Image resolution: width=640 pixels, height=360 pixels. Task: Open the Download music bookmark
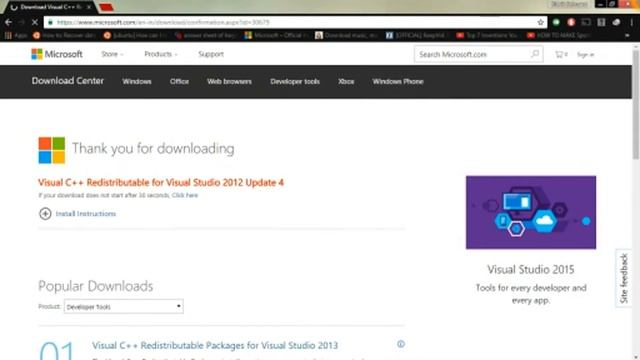(x=346, y=36)
